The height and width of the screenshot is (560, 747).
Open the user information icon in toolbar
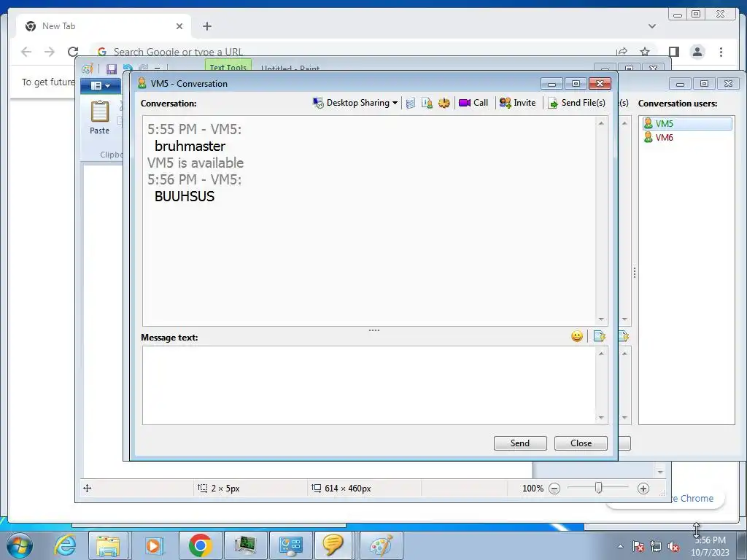pyautogui.click(x=427, y=103)
